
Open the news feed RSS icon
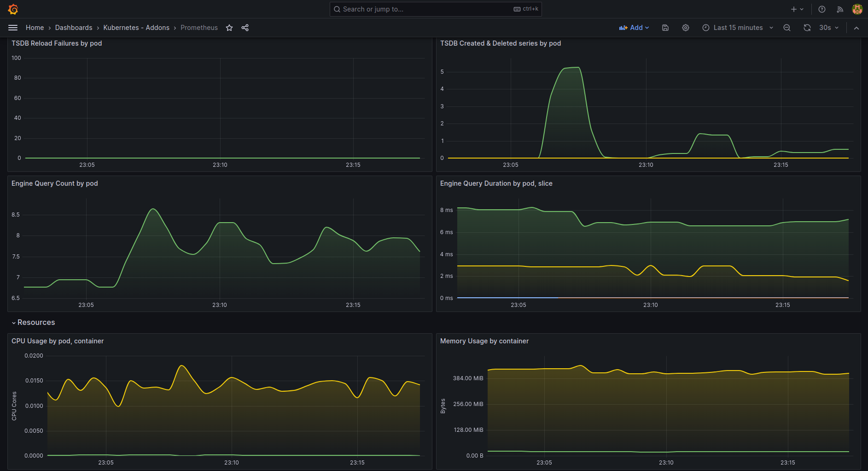pos(840,9)
